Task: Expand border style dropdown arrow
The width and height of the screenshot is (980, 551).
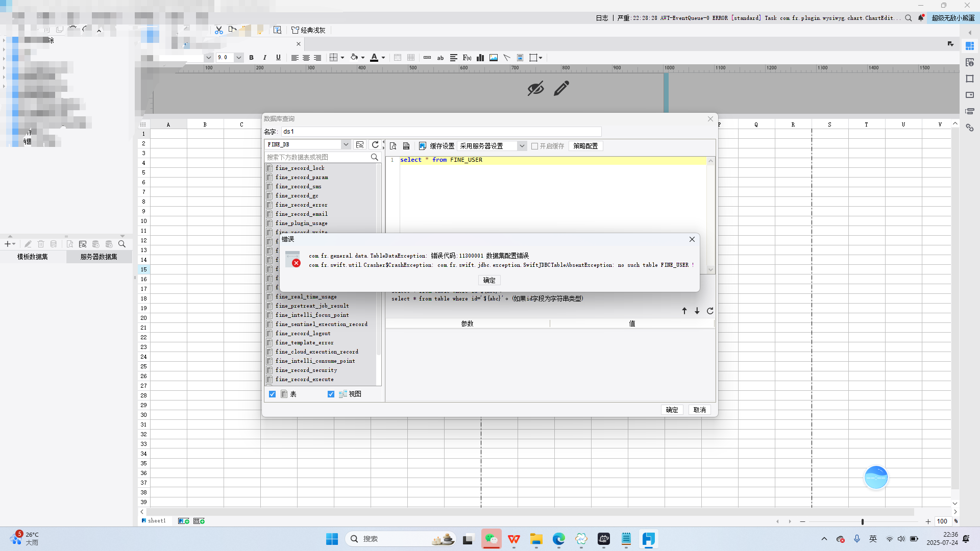Action: [x=342, y=58]
